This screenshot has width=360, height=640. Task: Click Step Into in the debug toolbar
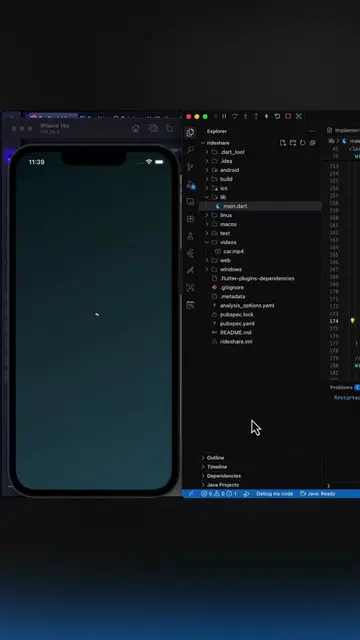pyautogui.click(x=245, y=116)
